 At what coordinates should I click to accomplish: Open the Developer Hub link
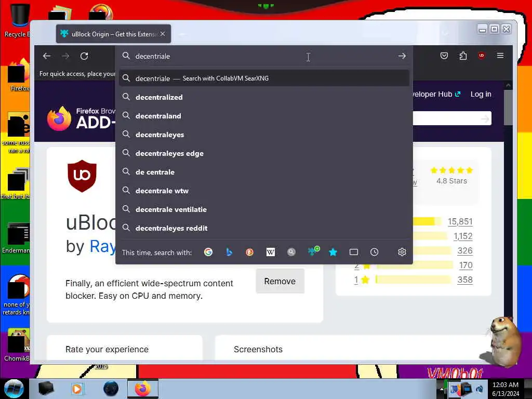436,95
